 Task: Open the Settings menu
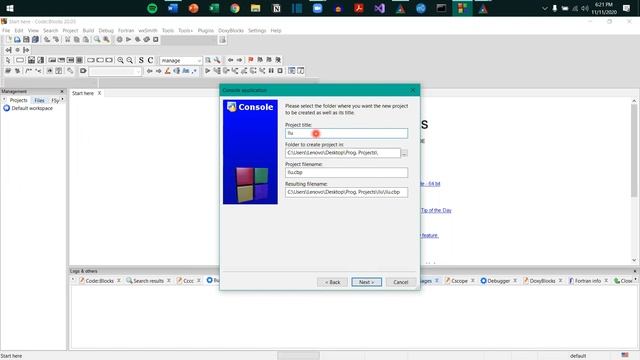pyautogui.click(x=257, y=31)
